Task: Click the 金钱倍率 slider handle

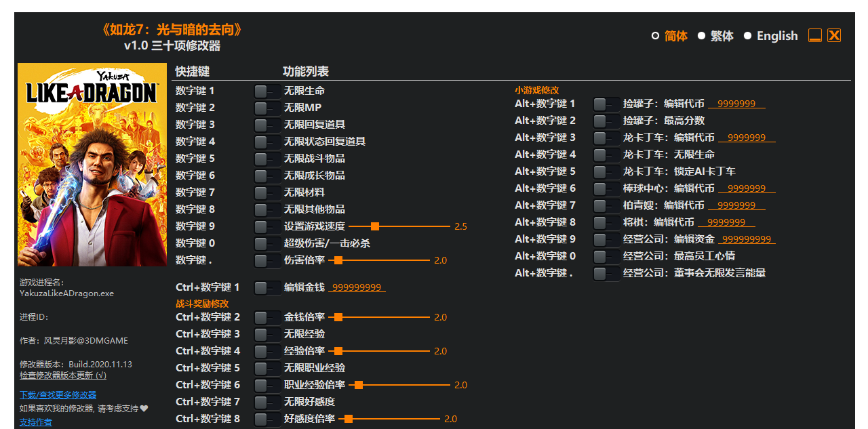Action: pos(338,317)
